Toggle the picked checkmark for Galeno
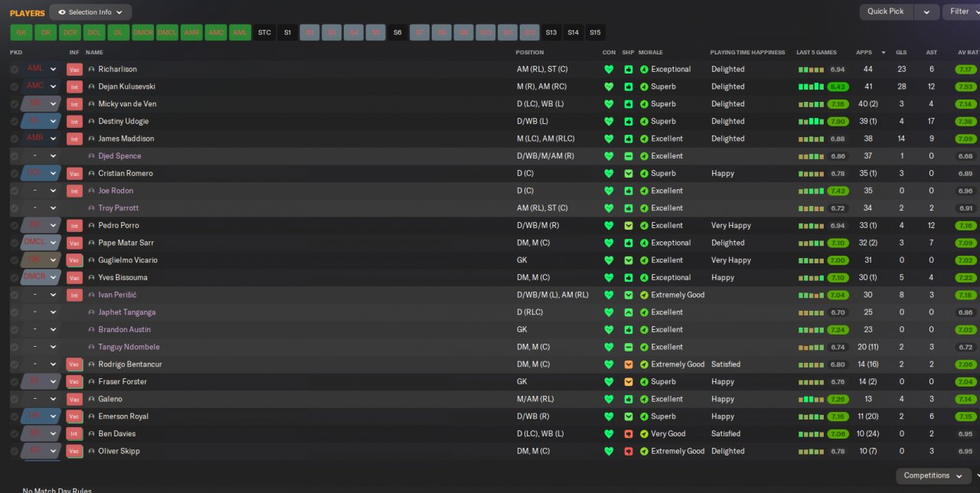This screenshot has height=493, width=980. tap(15, 400)
